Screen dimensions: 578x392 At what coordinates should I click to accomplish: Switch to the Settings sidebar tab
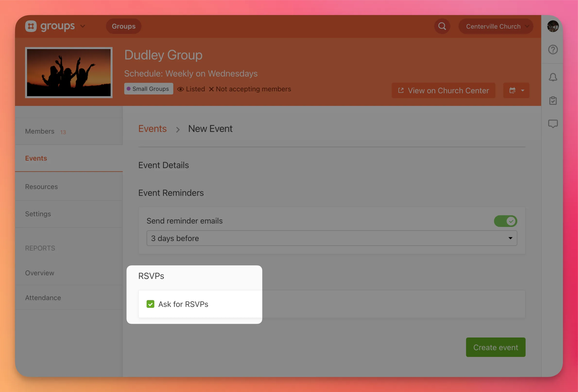[38, 214]
